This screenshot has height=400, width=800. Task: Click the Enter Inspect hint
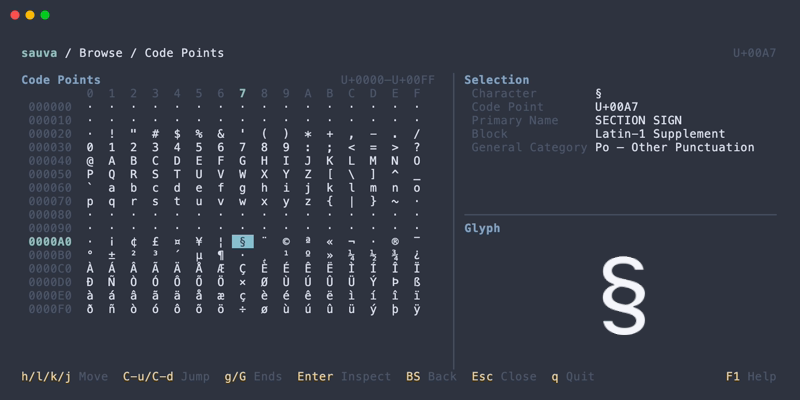point(344,377)
